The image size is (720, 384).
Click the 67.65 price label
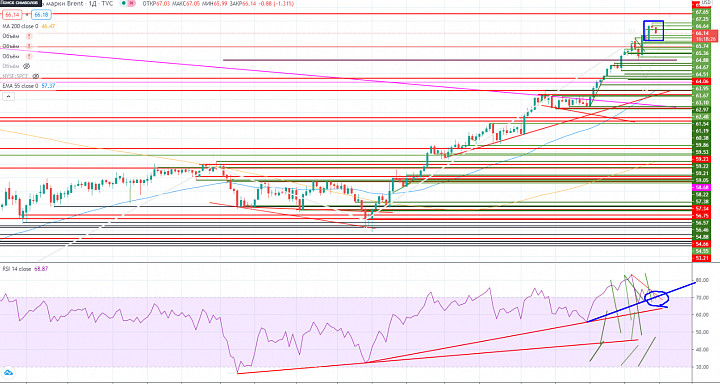click(x=701, y=12)
